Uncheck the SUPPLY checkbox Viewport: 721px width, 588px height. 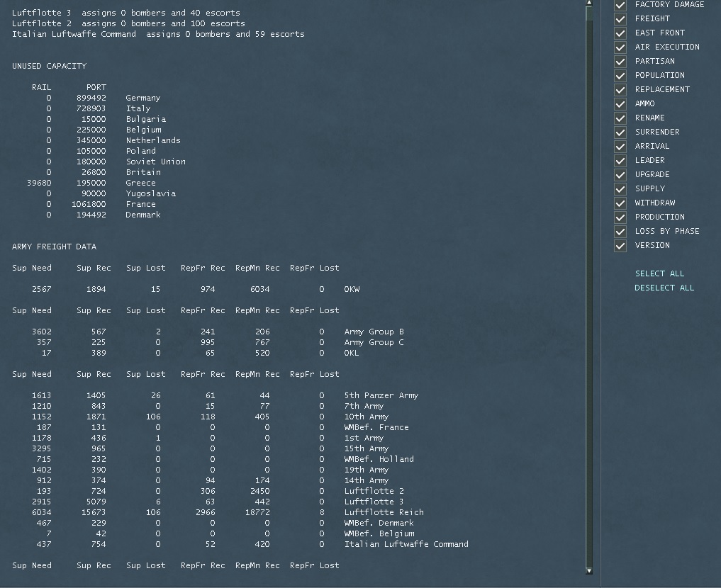[x=620, y=189]
